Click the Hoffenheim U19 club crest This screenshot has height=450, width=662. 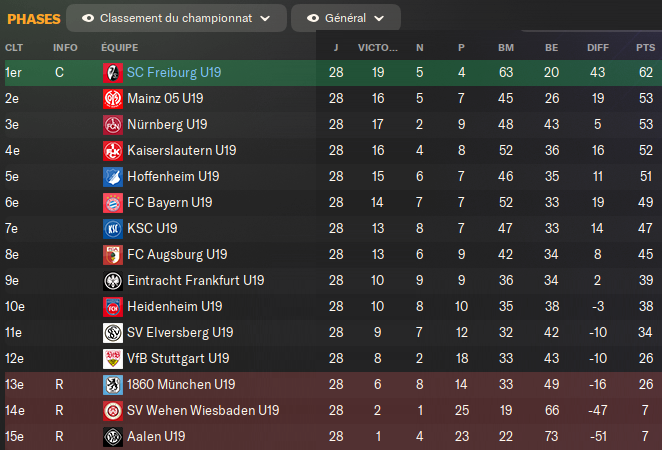click(112, 176)
